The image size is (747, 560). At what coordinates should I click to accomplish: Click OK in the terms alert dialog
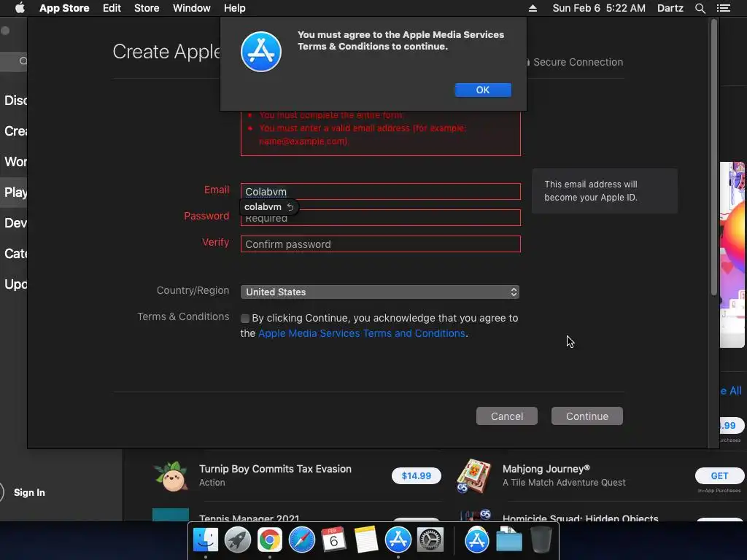pyautogui.click(x=483, y=90)
